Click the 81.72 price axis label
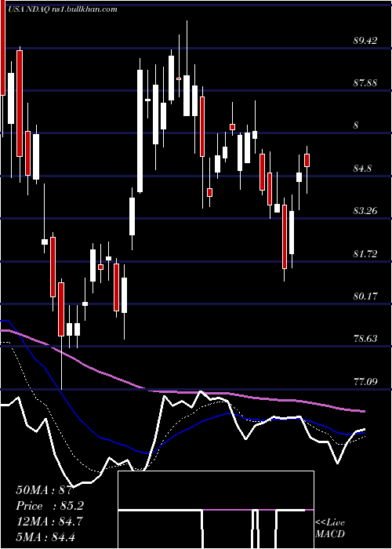Screen dimensions: 392x549 (x=365, y=253)
